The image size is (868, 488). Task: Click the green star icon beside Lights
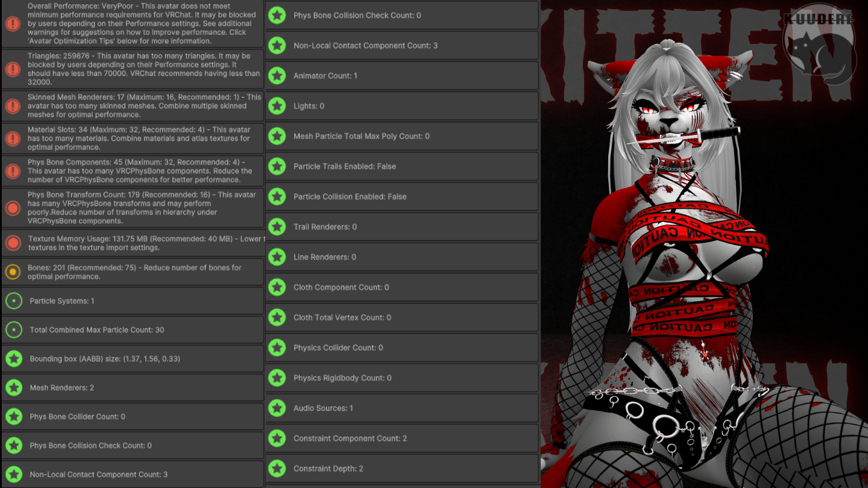[277, 106]
